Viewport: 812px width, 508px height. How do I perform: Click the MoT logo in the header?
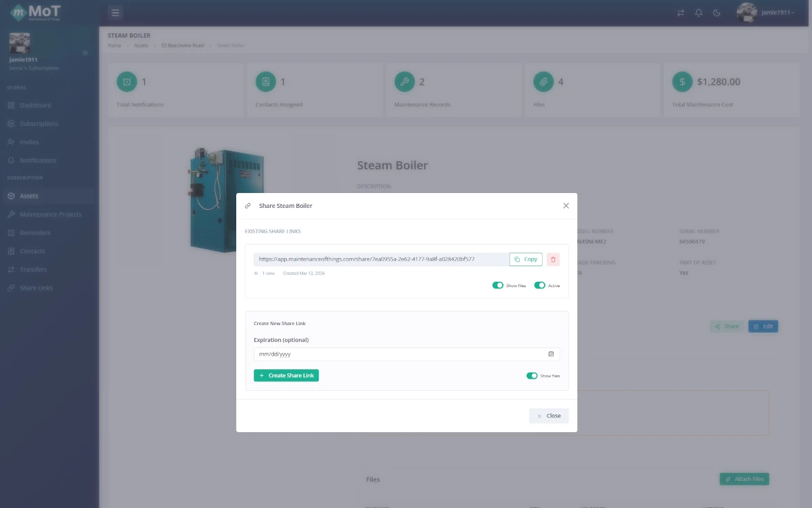click(39, 12)
